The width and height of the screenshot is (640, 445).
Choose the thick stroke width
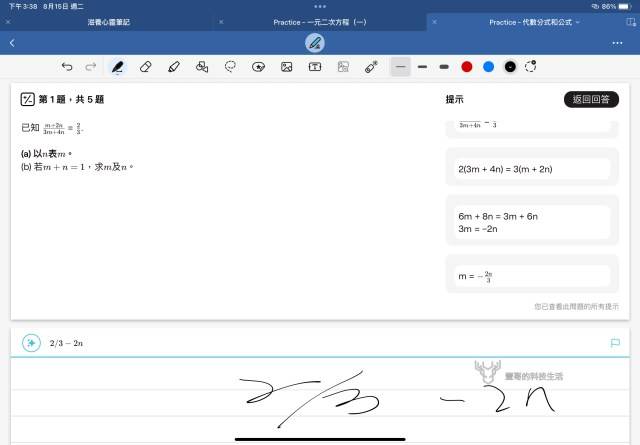click(x=444, y=67)
